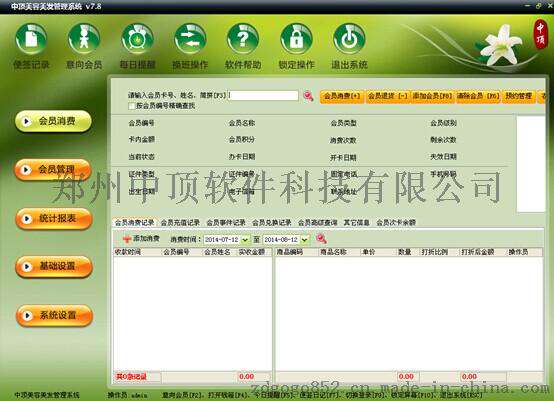Click red 共0条记录 record count text
The height and width of the screenshot is (401, 554).
pos(131,377)
